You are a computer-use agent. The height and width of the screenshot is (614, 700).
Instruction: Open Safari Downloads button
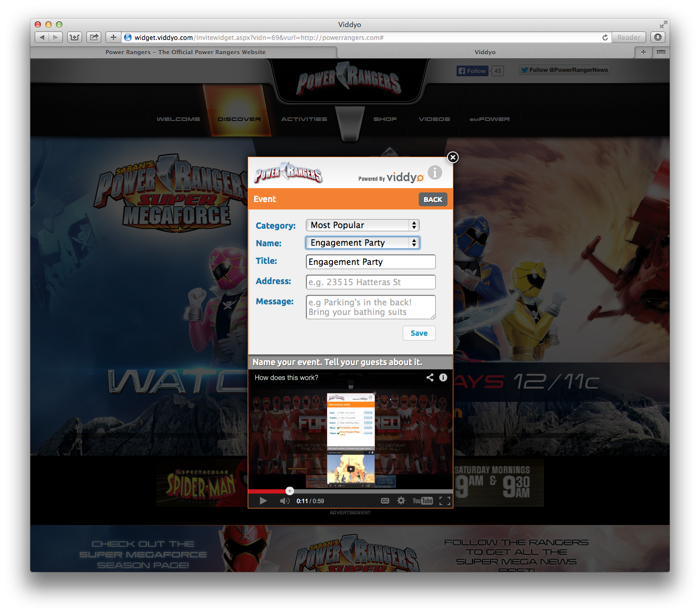click(658, 37)
